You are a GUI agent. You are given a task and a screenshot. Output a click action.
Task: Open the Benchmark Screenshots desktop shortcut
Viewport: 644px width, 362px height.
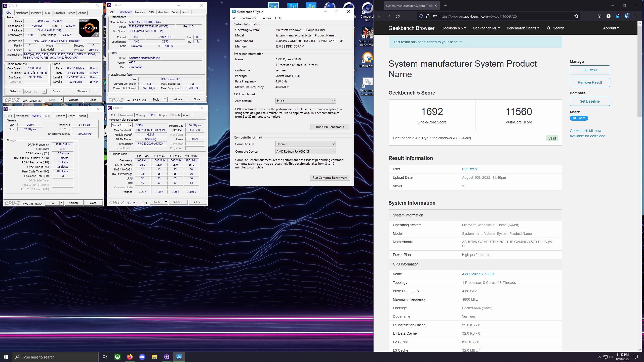click(x=367, y=87)
